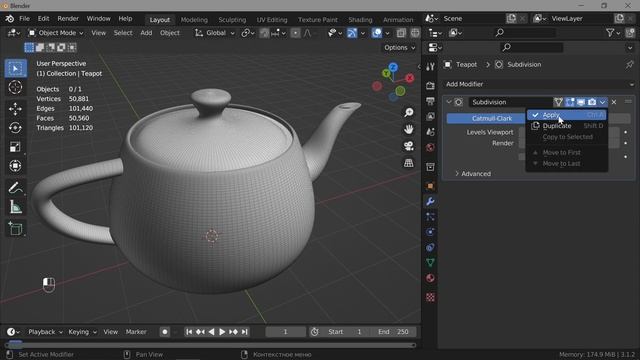The width and height of the screenshot is (640, 360).
Task: Toggle the Show Overlays button
Action: tap(377, 33)
